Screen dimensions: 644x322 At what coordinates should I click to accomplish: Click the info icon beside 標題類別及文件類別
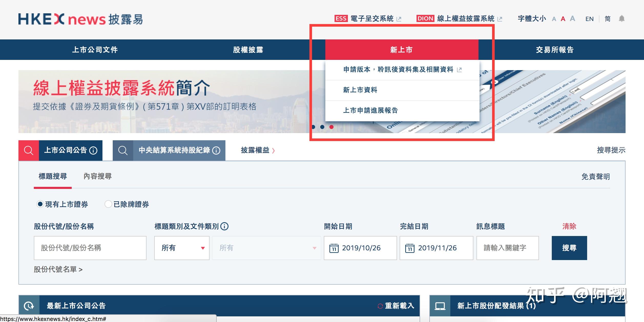[x=224, y=226]
